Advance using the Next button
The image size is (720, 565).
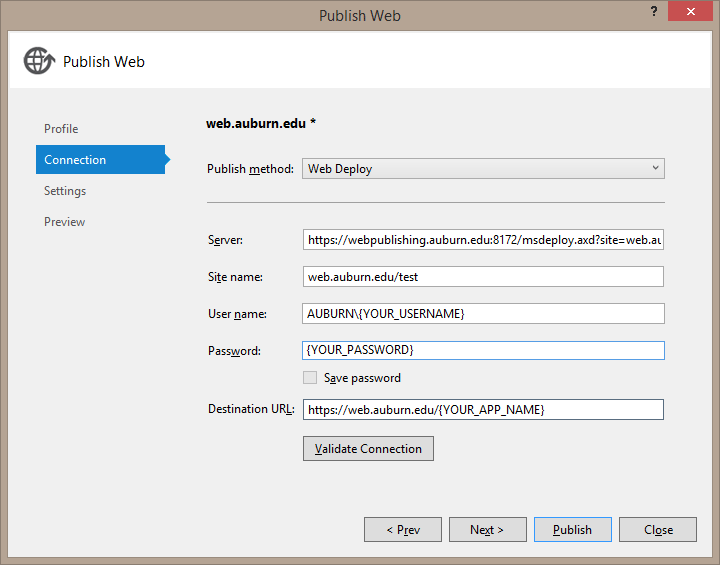pos(487,530)
